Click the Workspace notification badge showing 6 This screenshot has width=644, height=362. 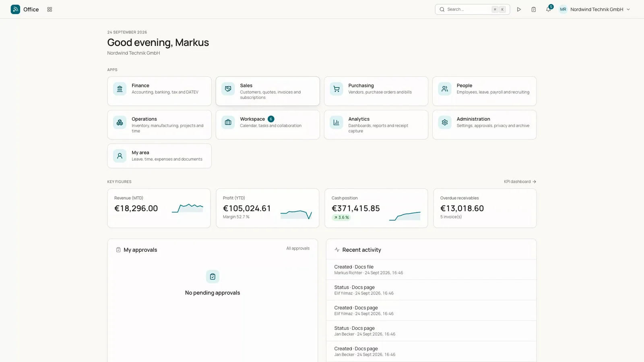[271, 119]
